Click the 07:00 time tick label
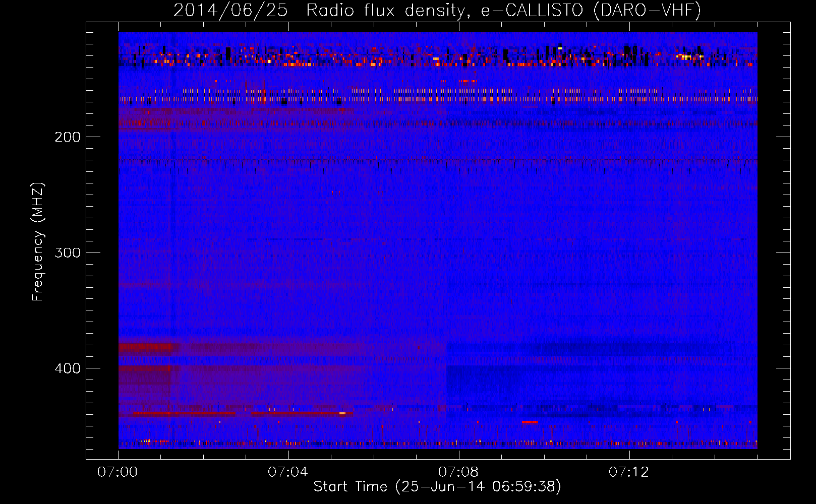Viewport: 816px width, 504px height. [x=118, y=472]
